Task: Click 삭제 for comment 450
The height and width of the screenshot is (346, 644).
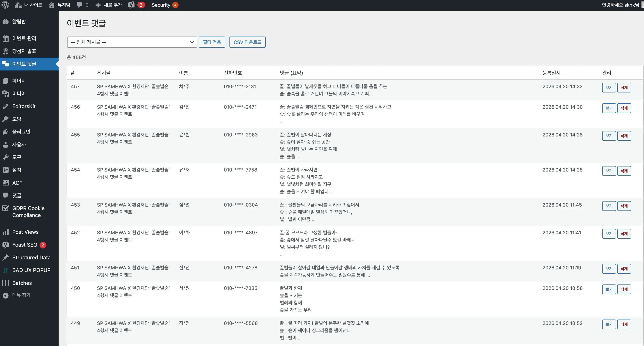Action: (x=624, y=289)
